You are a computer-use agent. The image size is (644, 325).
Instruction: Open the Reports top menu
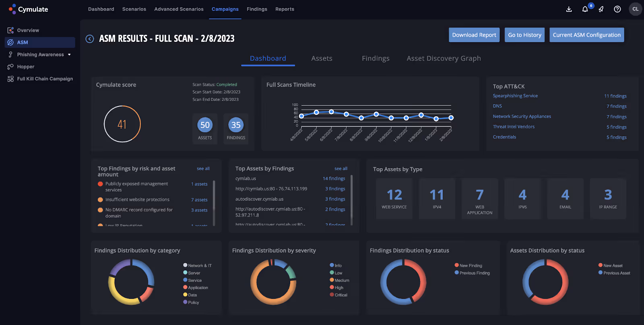pos(285,9)
